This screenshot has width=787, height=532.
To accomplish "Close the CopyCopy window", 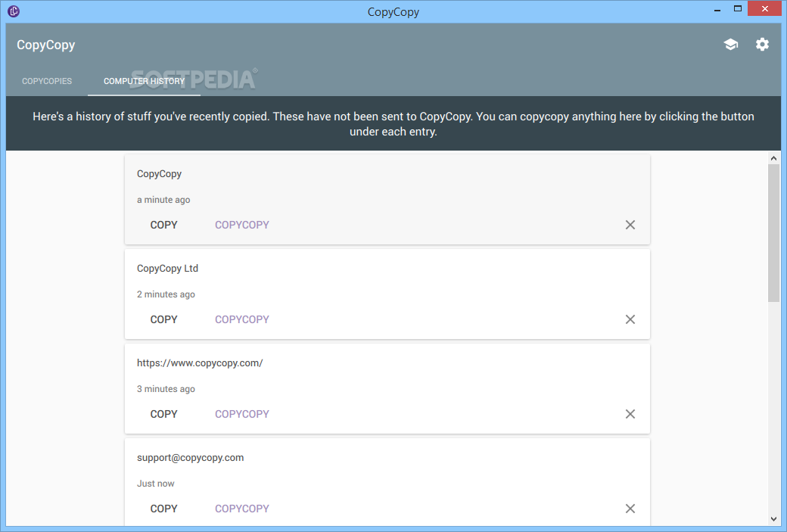I will click(765, 8).
